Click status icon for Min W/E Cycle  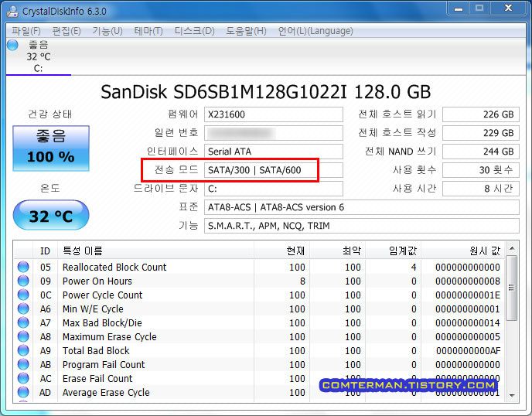pyautogui.click(x=23, y=309)
